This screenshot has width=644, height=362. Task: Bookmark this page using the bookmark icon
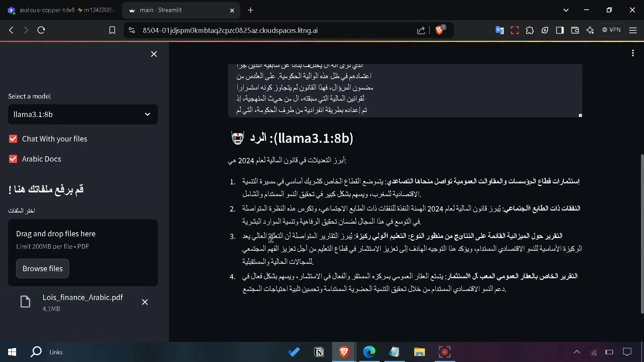[112, 30]
